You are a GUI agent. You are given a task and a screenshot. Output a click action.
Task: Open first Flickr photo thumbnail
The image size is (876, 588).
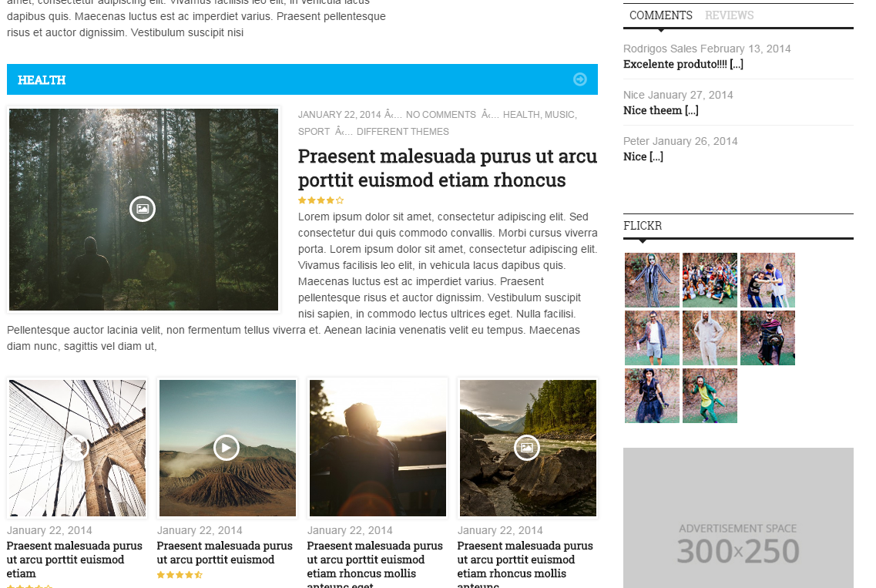(x=652, y=280)
